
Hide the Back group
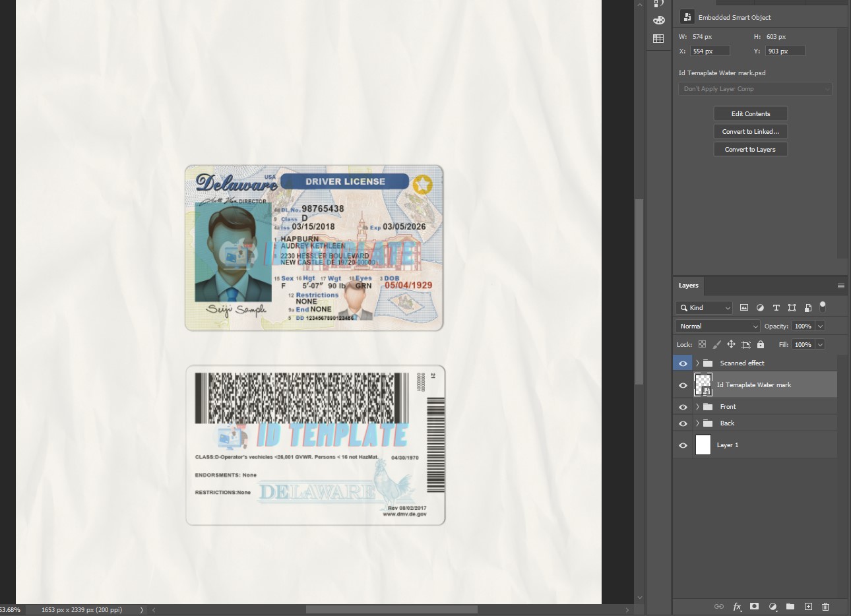click(x=683, y=423)
